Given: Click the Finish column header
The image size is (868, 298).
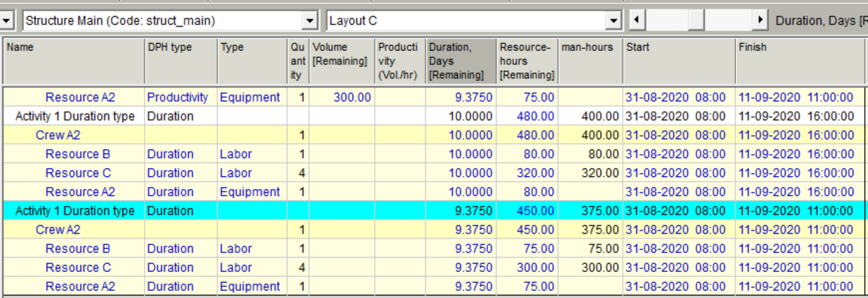Looking at the screenshot, I should [x=800, y=61].
